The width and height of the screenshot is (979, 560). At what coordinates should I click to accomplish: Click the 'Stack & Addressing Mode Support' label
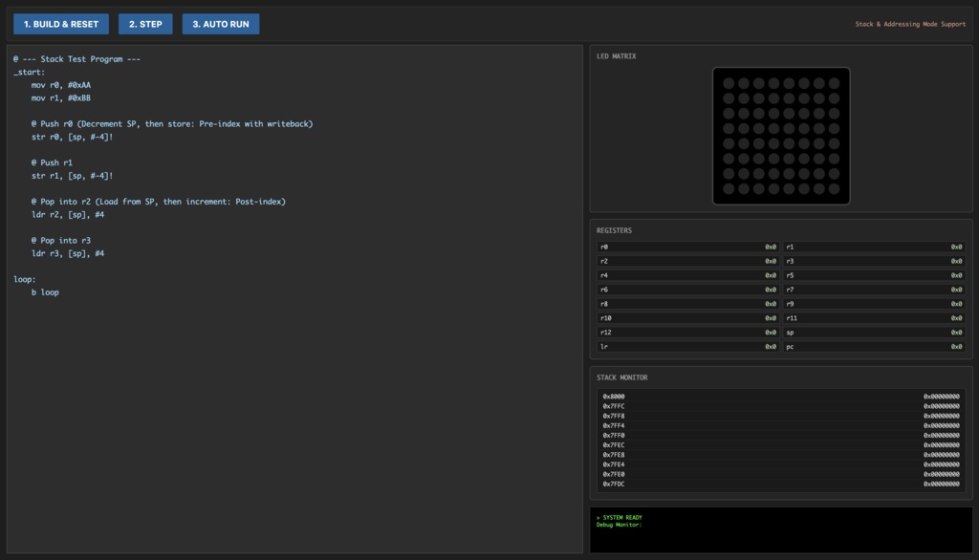(910, 24)
